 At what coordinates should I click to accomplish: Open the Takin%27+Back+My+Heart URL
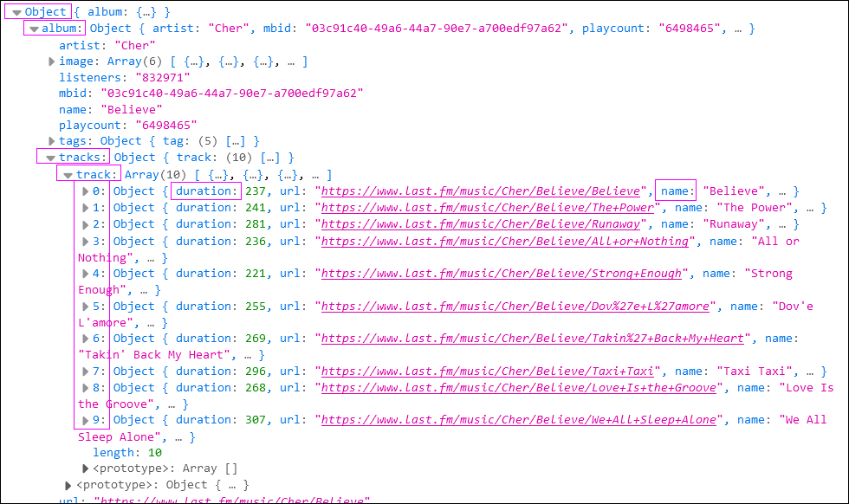pyautogui.click(x=533, y=339)
